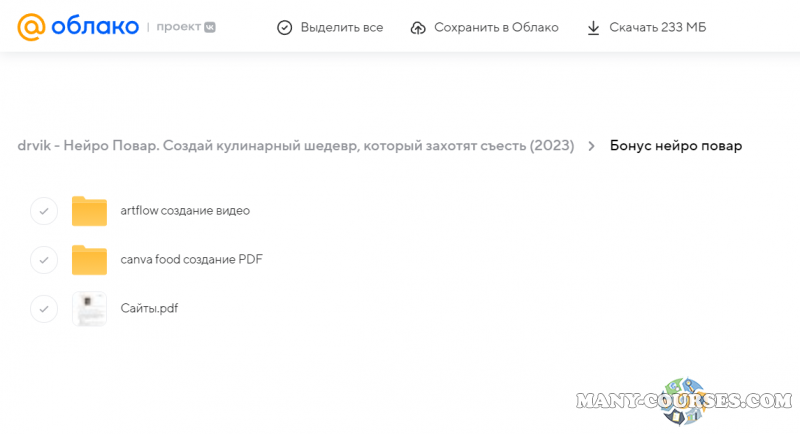
Task: Click the circled checkmark icon beside Выделить все
Action: 284,28
